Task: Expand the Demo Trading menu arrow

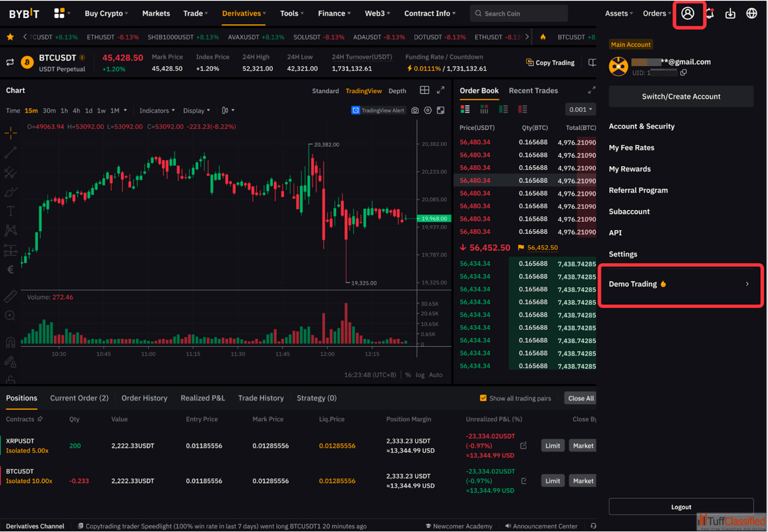Action: point(747,284)
